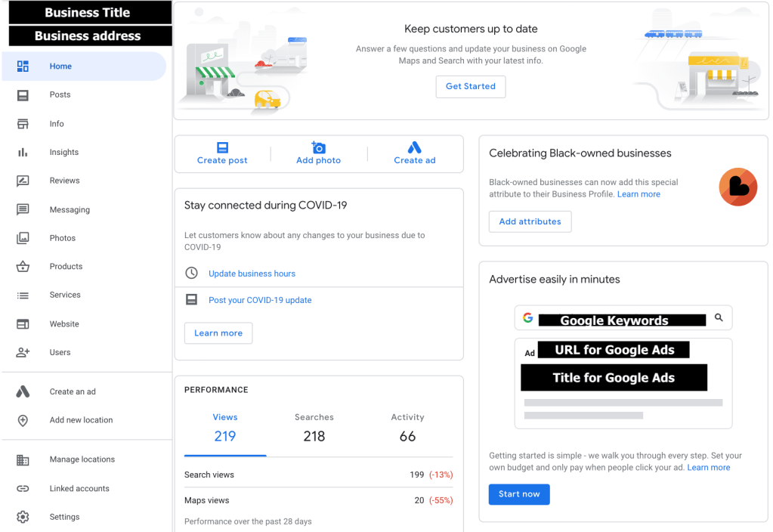The image size is (773, 532).
Task: Open the Website manager
Action: [x=64, y=323]
